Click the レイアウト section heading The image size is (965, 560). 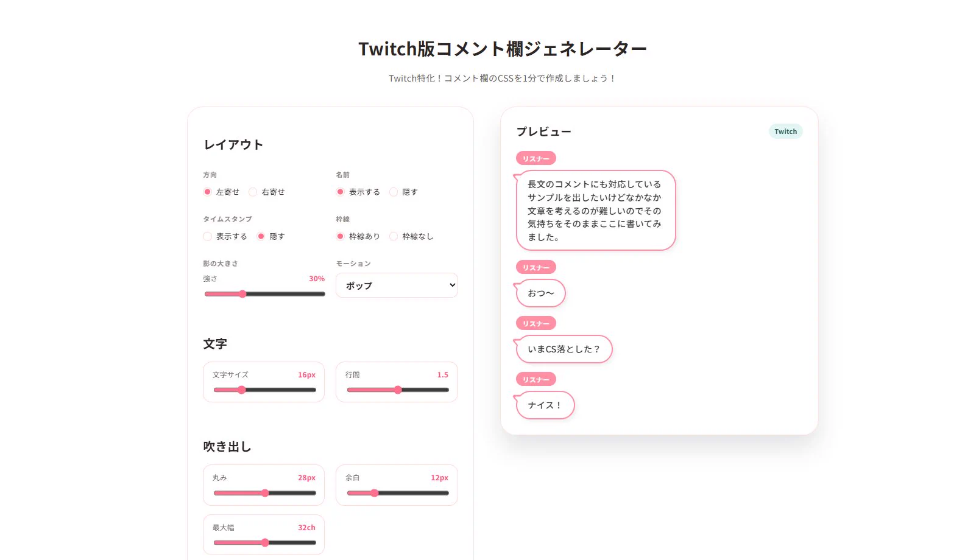coord(233,145)
